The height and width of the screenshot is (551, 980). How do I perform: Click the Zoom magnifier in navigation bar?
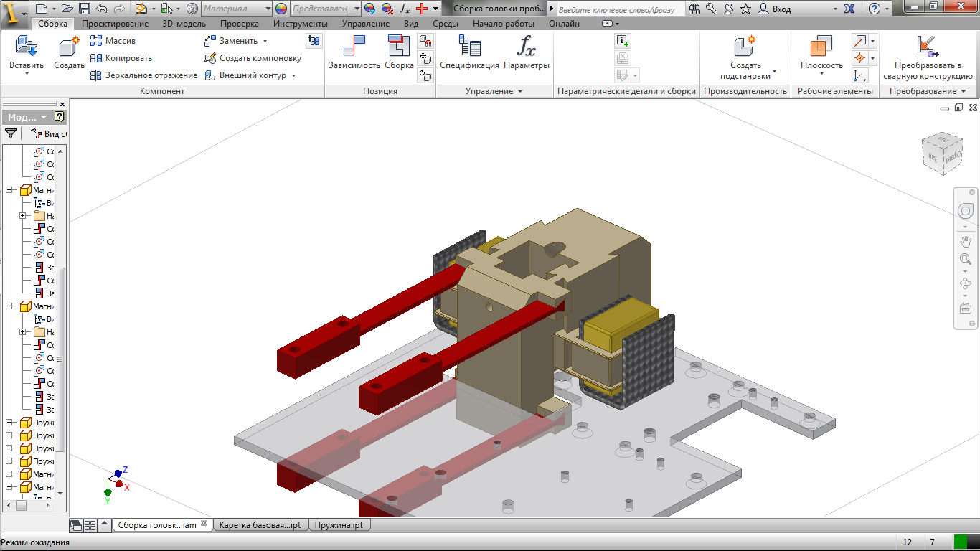(x=965, y=260)
